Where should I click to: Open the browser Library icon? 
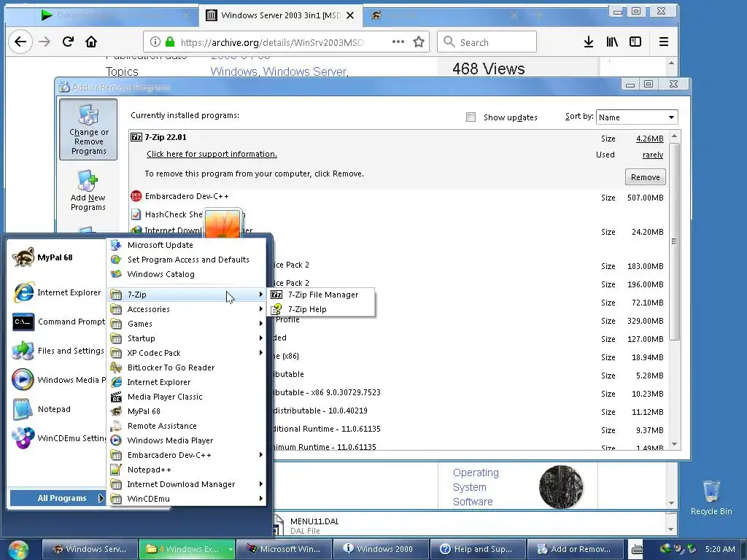[612, 42]
